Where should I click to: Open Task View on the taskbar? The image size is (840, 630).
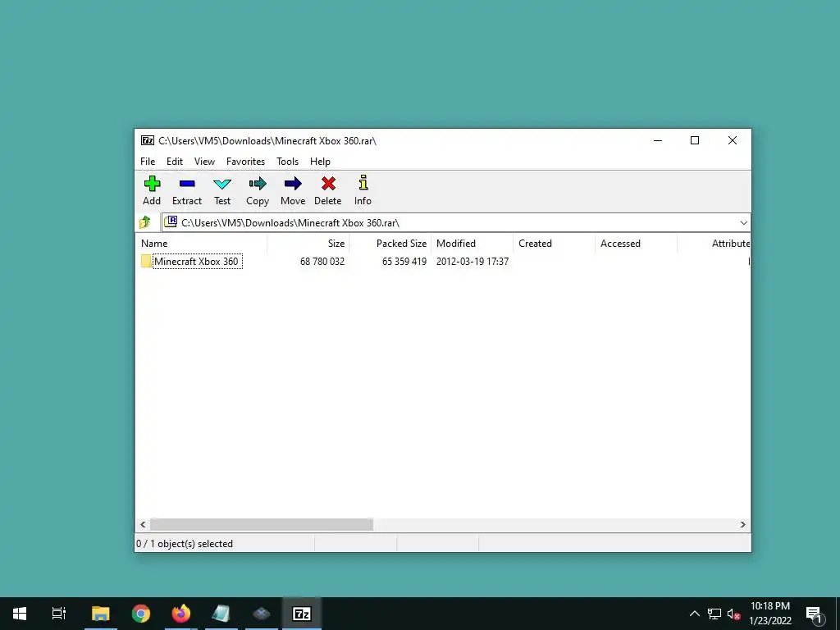click(x=59, y=614)
